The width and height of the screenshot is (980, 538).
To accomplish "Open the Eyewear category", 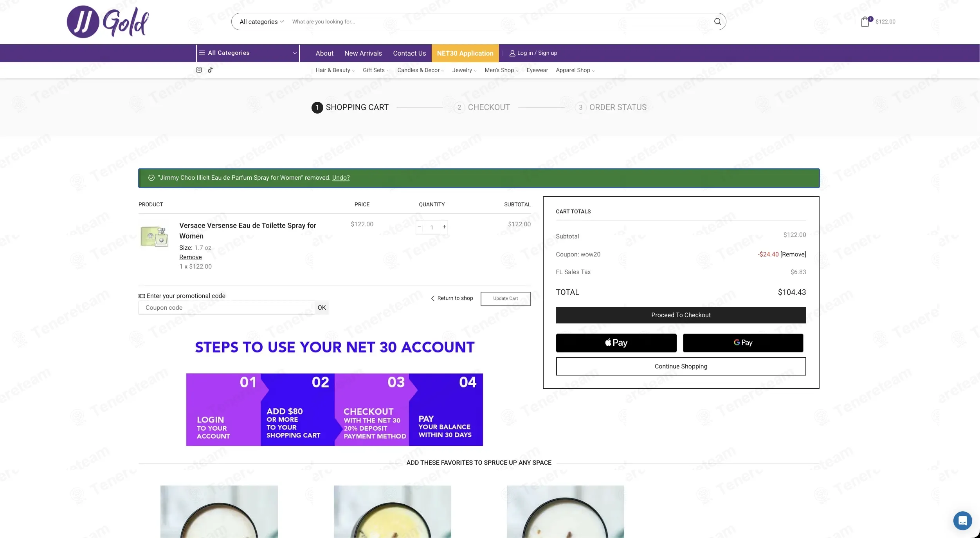I will pos(537,70).
